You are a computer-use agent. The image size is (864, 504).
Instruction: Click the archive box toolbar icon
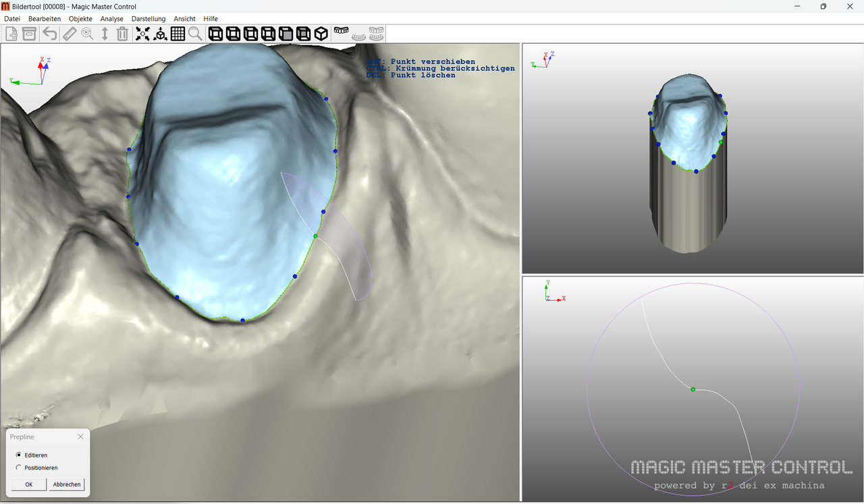pos(30,34)
